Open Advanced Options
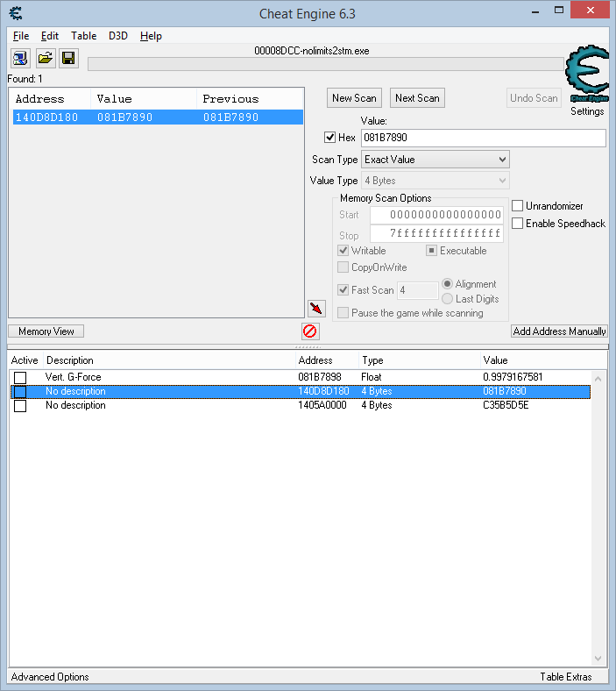The width and height of the screenshot is (616, 691). 50,677
